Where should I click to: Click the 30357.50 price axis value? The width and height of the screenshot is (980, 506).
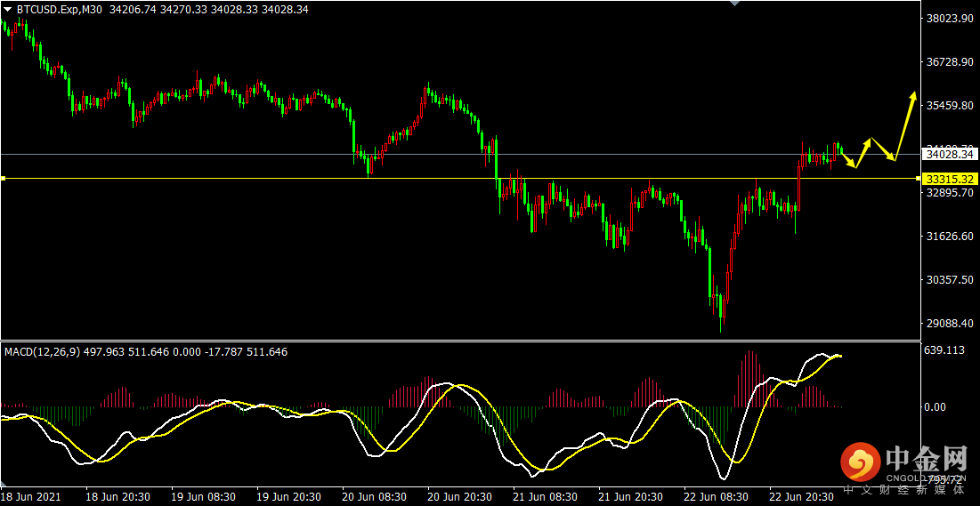tap(950, 280)
